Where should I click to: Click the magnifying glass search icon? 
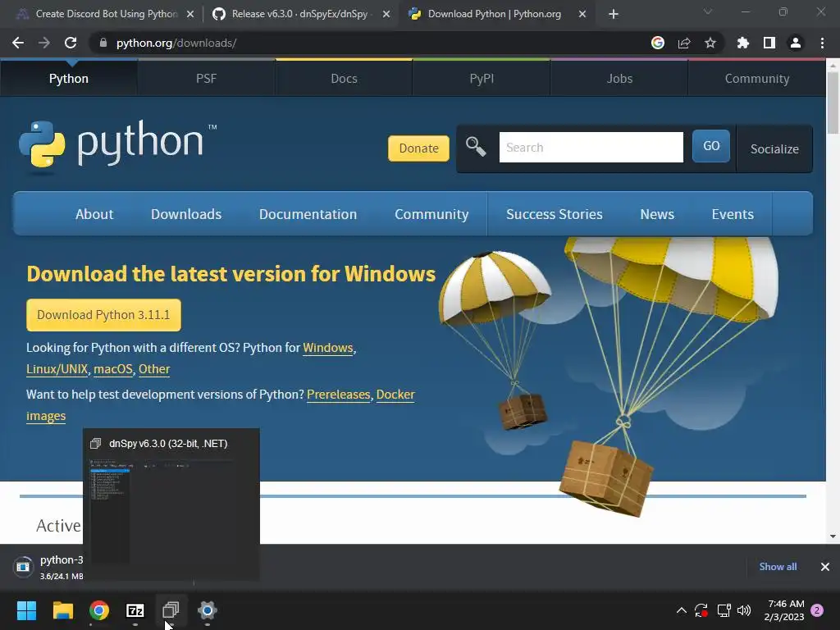coord(476,147)
